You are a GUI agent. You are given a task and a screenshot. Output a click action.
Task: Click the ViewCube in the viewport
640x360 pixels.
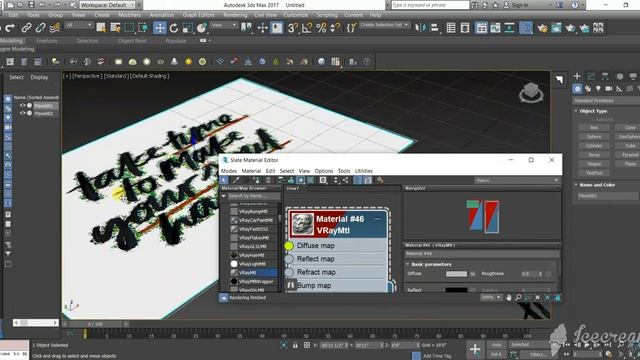pos(531,92)
